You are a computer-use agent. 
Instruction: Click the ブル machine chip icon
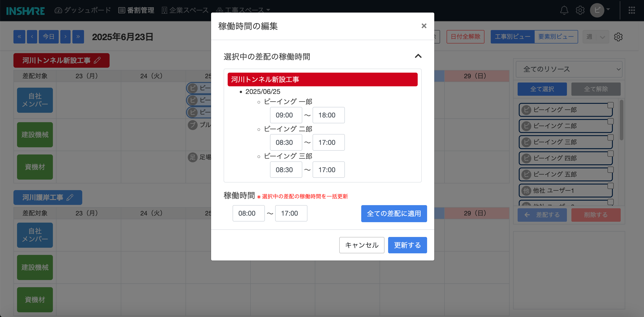(x=192, y=125)
